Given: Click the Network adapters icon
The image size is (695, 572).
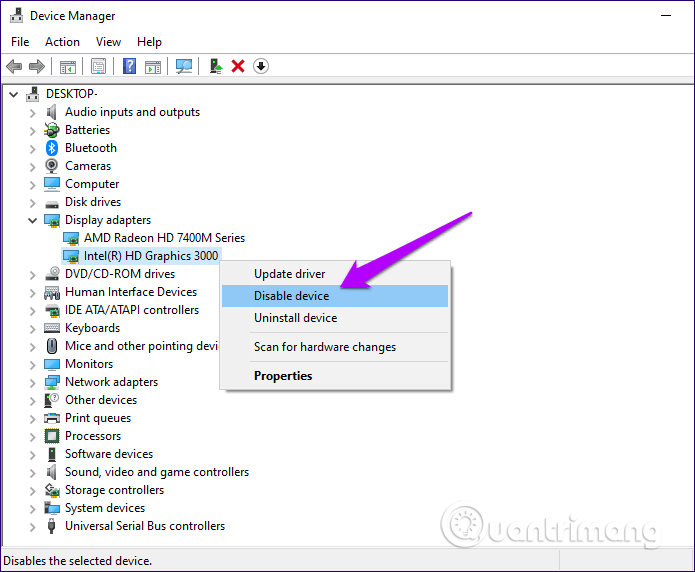Looking at the screenshot, I should click(x=52, y=382).
